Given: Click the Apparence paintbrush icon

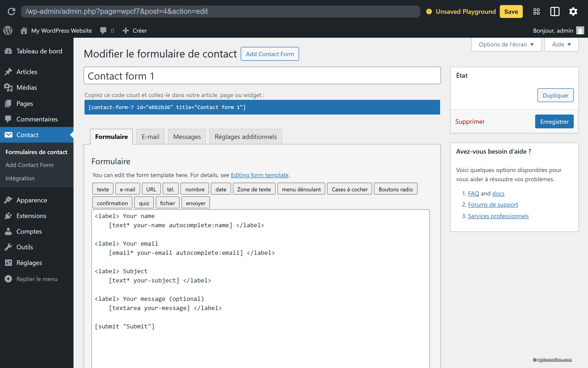Looking at the screenshot, I should 8,200.
